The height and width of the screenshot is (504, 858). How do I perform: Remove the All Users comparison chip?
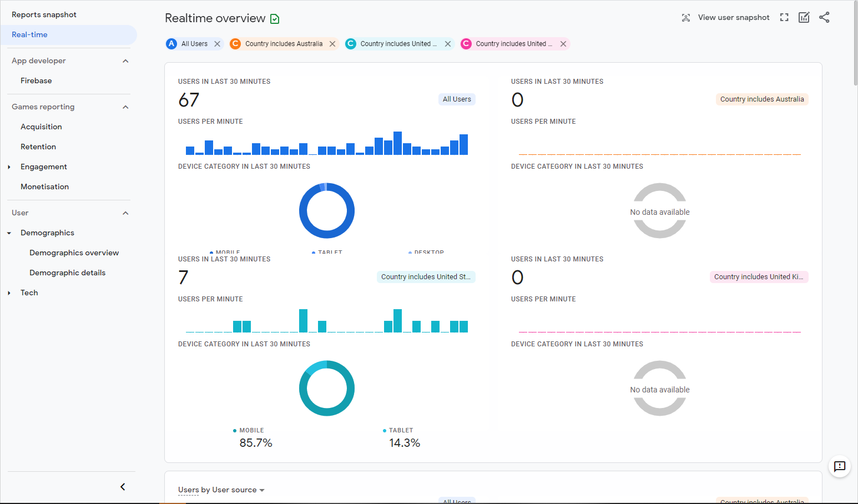point(218,44)
